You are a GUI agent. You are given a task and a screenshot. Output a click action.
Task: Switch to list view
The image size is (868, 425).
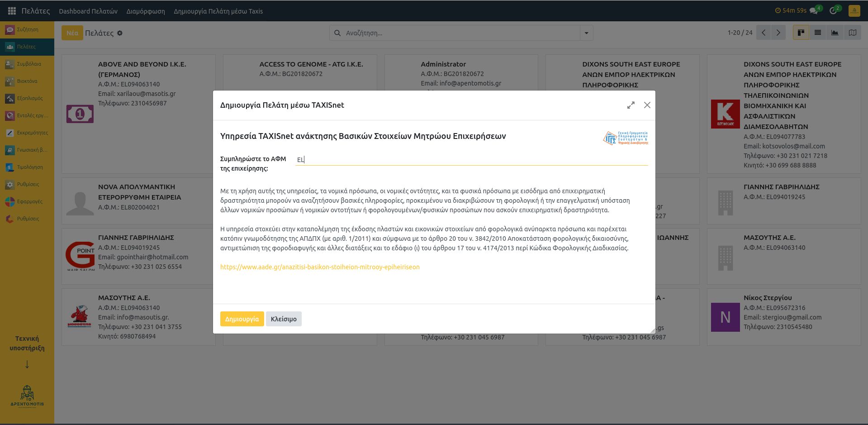click(x=818, y=33)
